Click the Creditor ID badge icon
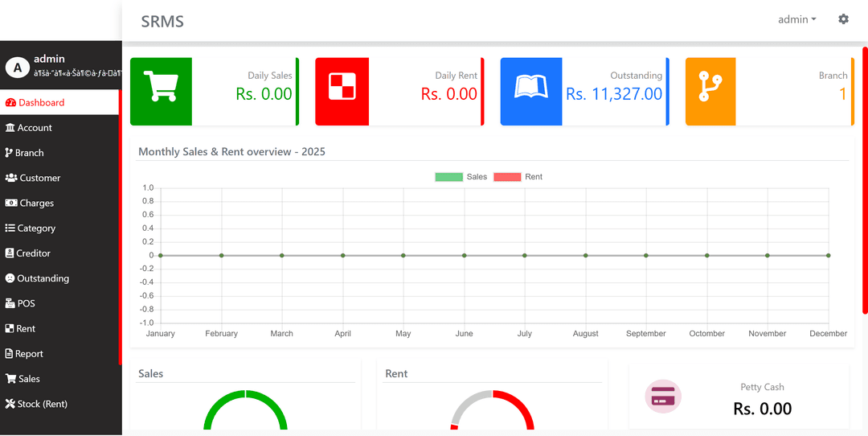This screenshot has height=436, width=868. coord(10,253)
